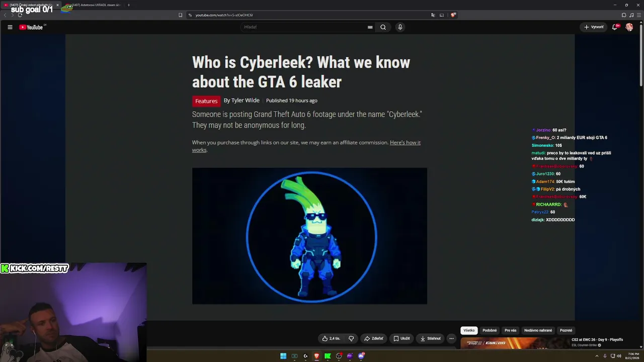The height and width of the screenshot is (362, 644).
Task: Open the site settings icon beside the URL
Action: (x=190, y=15)
